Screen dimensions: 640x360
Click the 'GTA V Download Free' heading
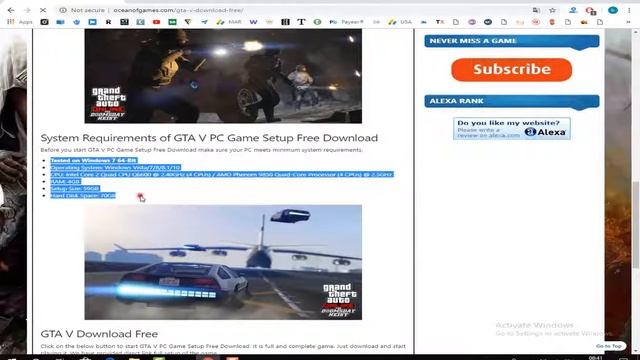coord(99,334)
